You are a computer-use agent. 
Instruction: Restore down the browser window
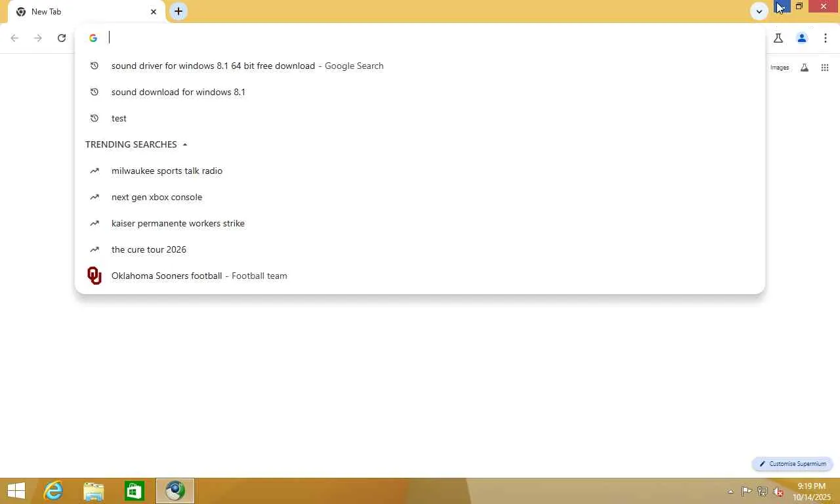tap(799, 7)
